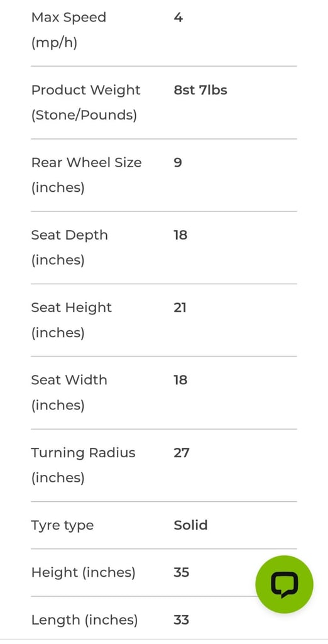Image resolution: width=328 pixels, height=644 pixels.
Task: Click the 8st 7lbs weight value
Action: tap(200, 90)
